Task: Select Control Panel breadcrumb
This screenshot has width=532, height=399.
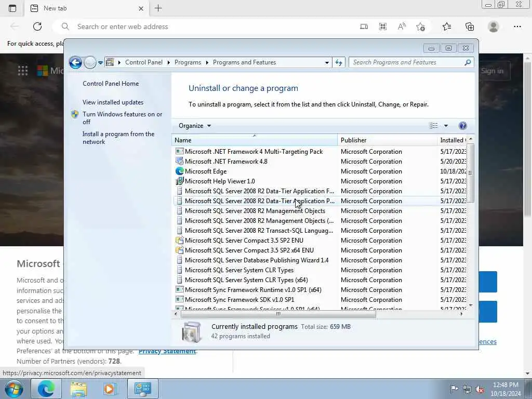Action: 144,62
